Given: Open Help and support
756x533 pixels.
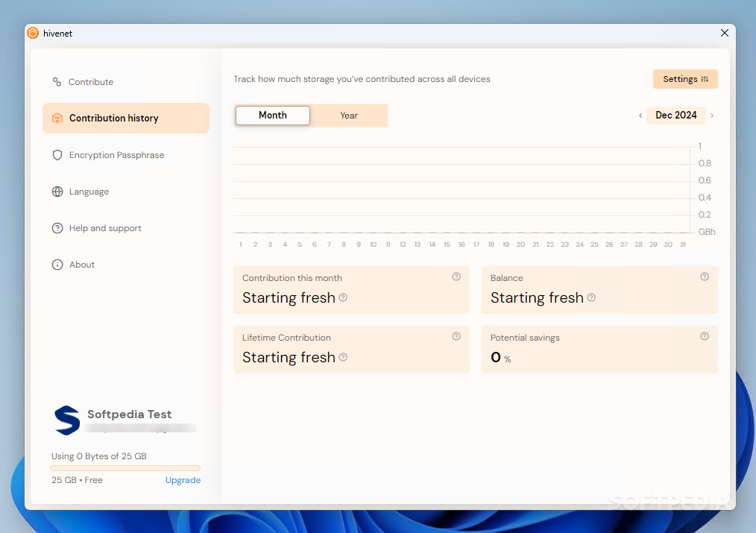Looking at the screenshot, I should 126,228.
